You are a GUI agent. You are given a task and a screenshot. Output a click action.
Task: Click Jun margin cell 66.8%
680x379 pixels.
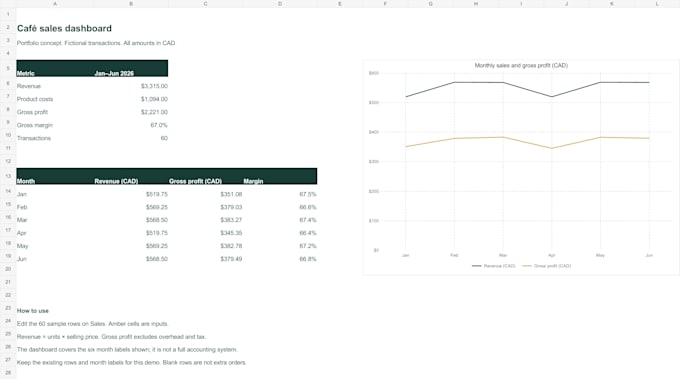coord(308,259)
